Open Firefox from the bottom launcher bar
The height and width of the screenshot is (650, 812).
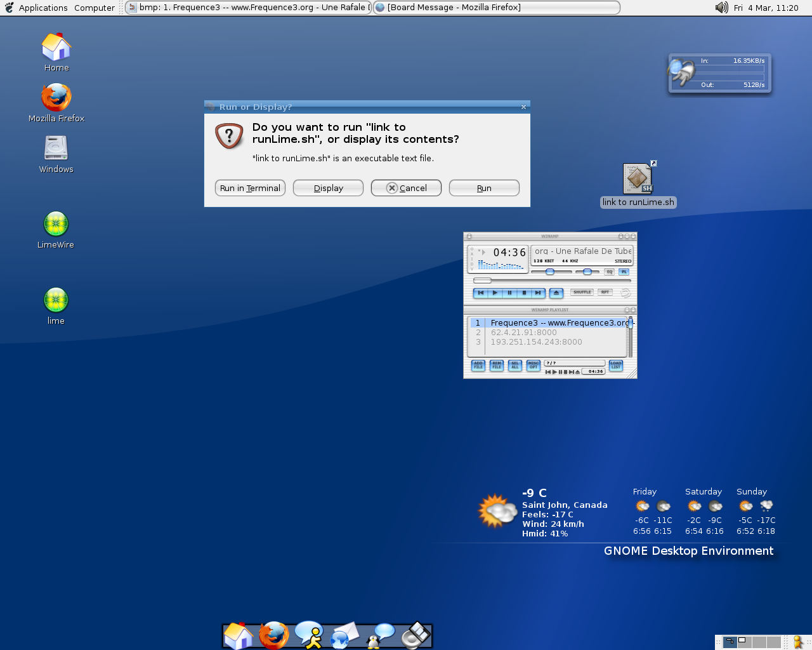273,633
